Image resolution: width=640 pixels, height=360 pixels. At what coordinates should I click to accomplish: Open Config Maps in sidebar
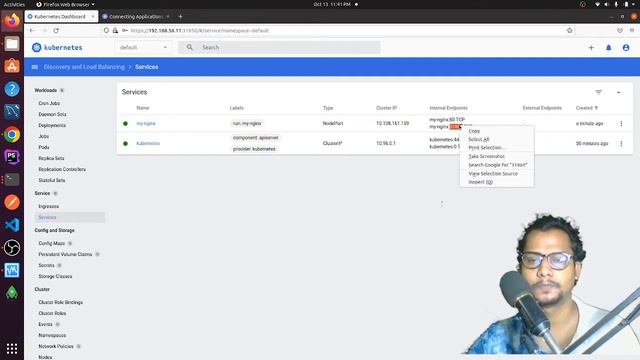coord(51,243)
